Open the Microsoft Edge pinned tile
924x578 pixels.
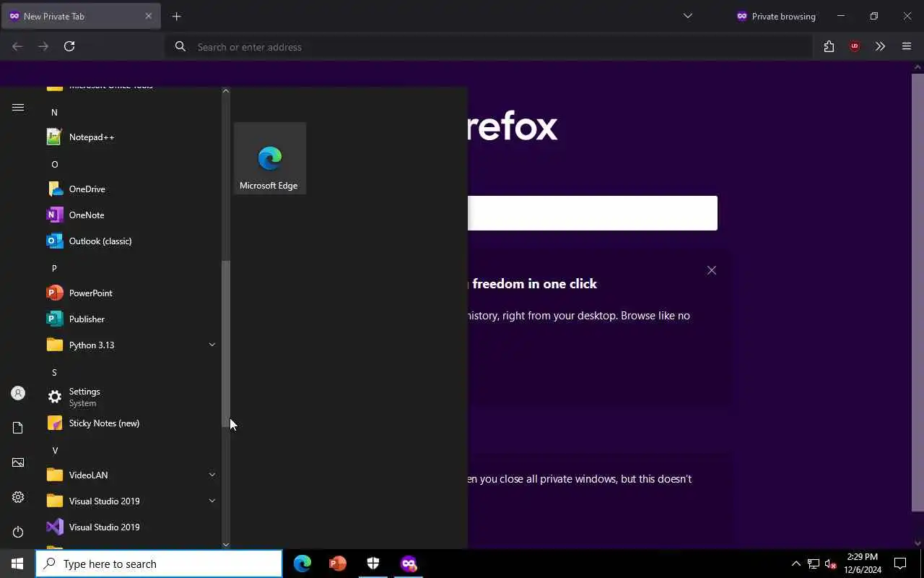(x=269, y=158)
